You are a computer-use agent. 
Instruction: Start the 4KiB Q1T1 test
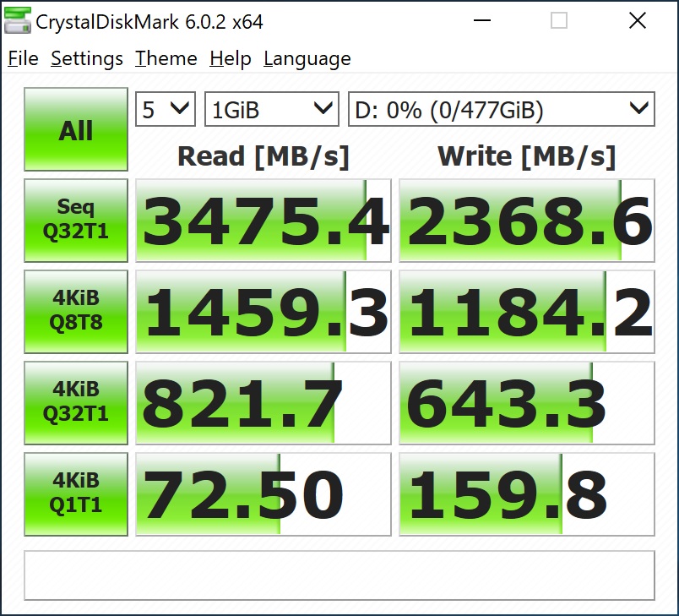pos(76,494)
